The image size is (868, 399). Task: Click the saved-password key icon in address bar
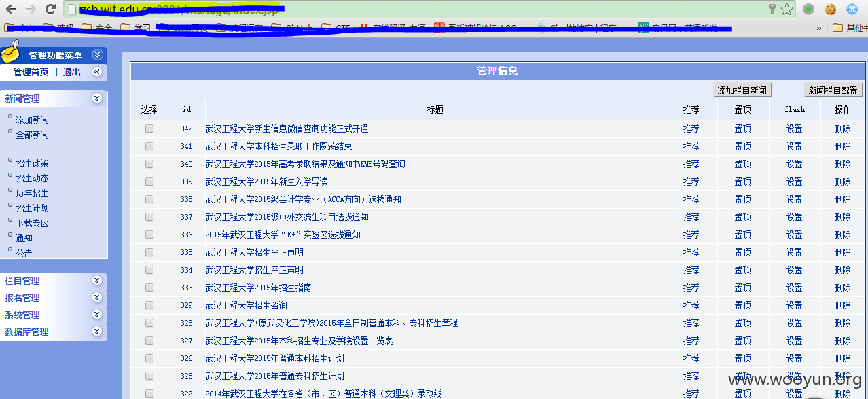tap(772, 9)
